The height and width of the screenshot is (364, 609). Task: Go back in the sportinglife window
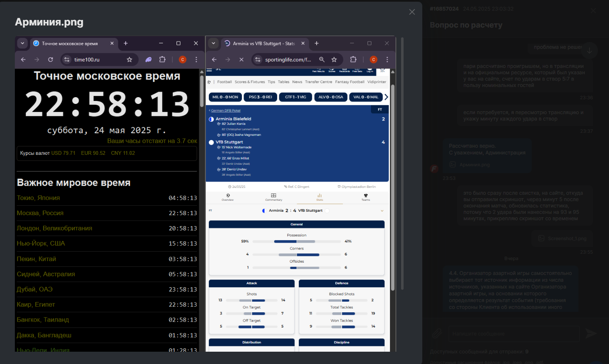214,60
